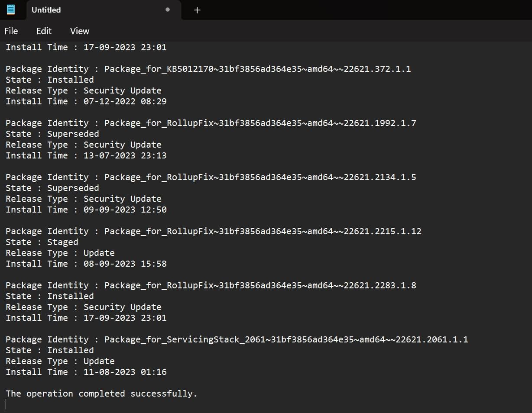Viewport: 532px width, 413px height.
Task: Open a new tab with the plus button
Action: 197,10
